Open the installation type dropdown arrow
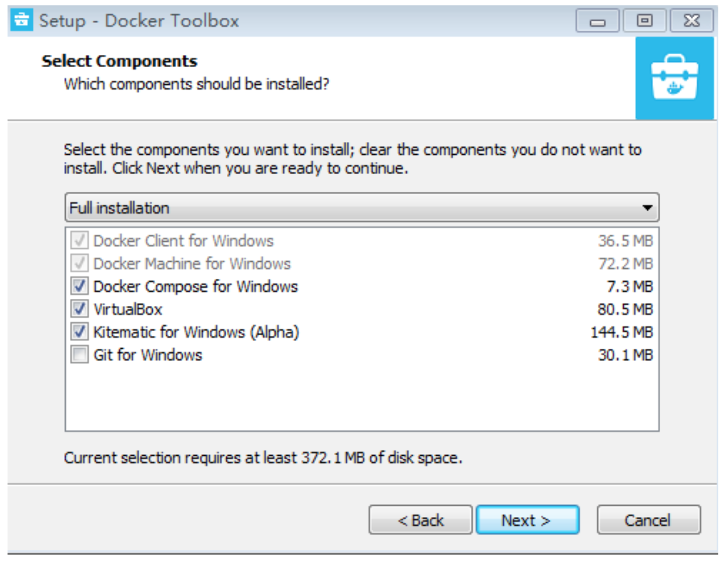Image resolution: width=728 pixels, height=561 pixels. (x=647, y=208)
